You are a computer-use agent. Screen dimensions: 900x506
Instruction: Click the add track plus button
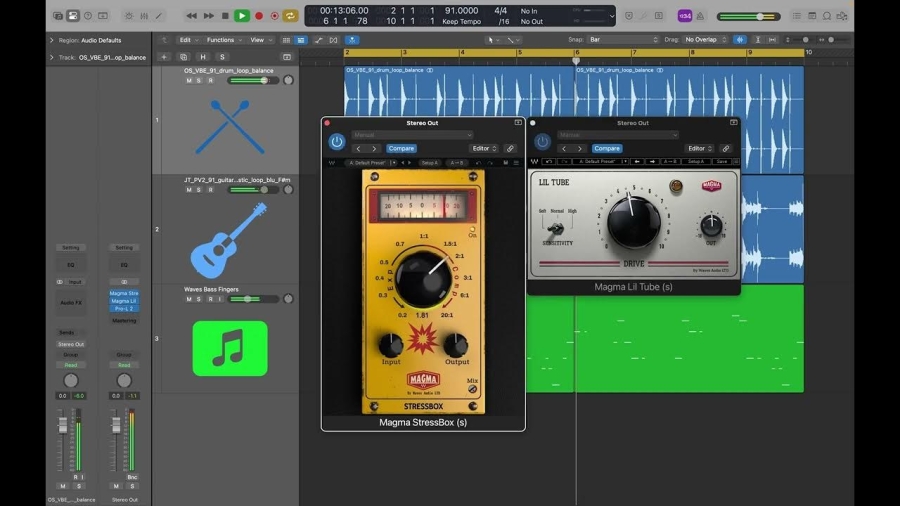[x=164, y=57]
